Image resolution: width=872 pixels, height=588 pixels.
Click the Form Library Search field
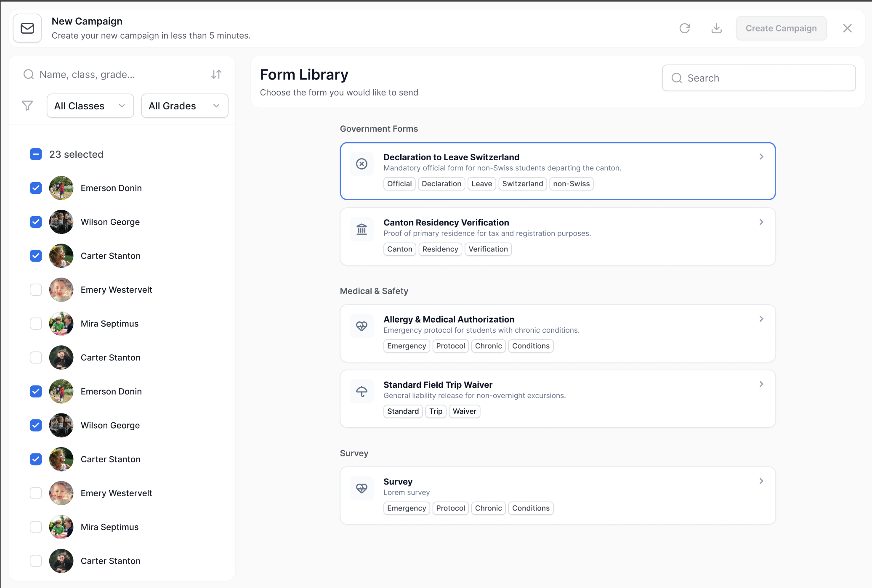tap(758, 78)
